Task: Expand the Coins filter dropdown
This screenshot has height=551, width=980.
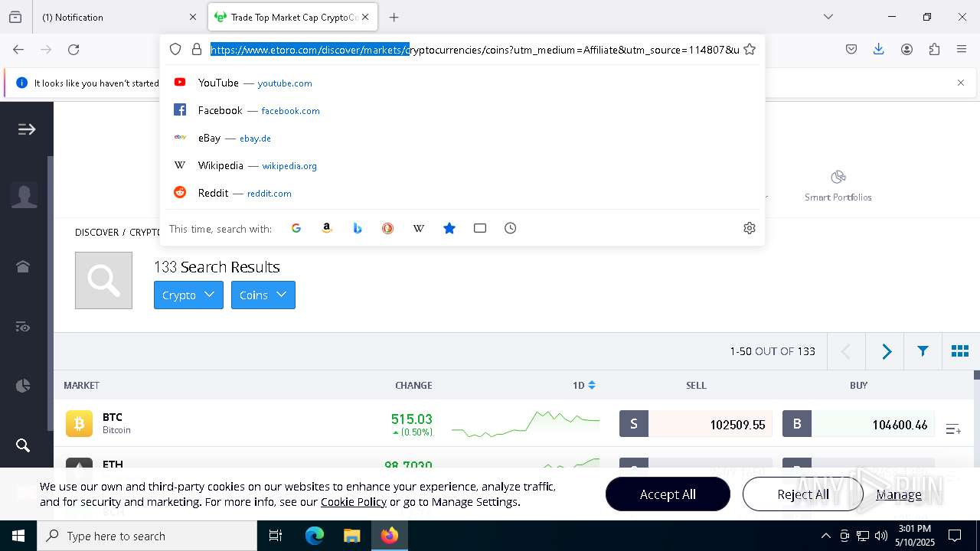Action: click(x=263, y=295)
